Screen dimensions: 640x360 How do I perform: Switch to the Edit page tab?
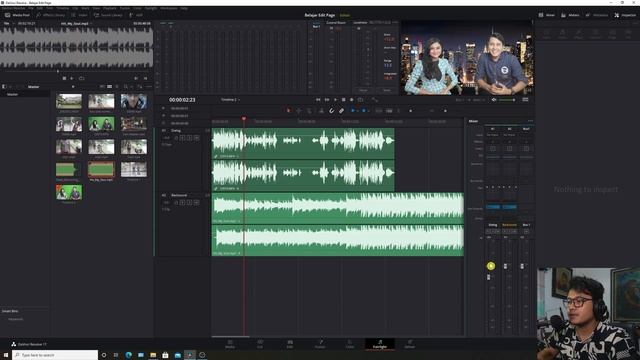(x=290, y=344)
